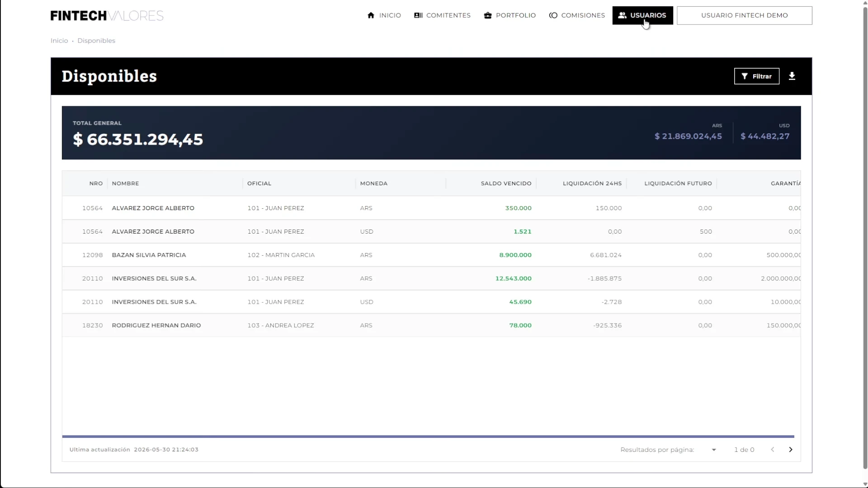Click the liquidación futuro value 500

pos(706,232)
